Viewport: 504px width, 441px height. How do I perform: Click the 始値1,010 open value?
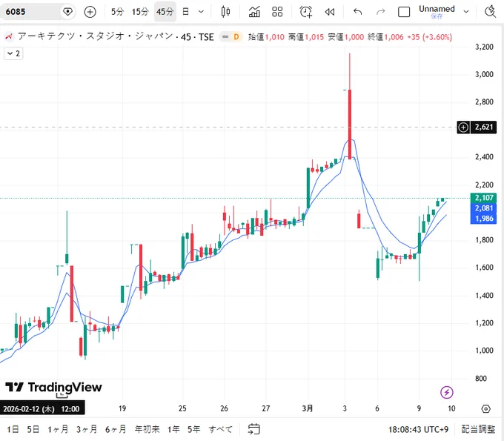click(x=266, y=37)
